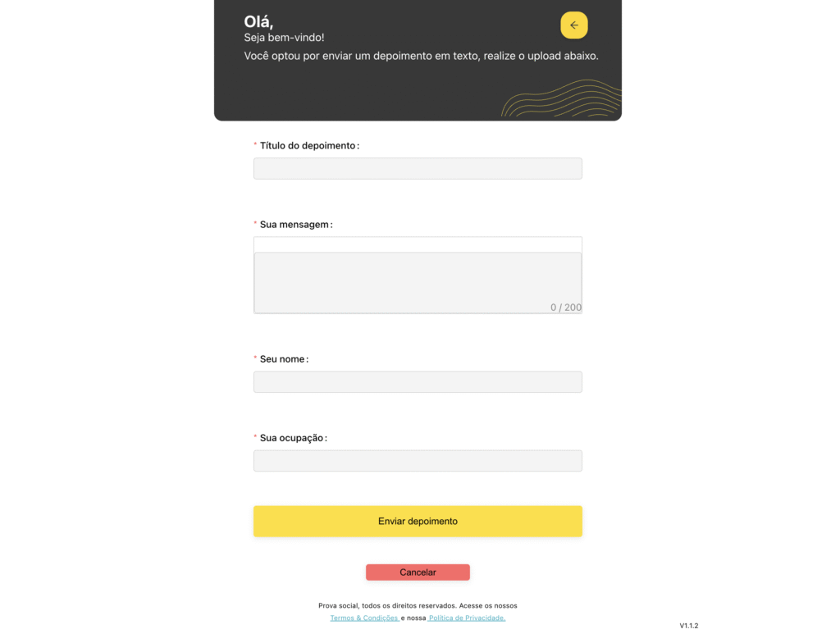Click the wavy yellow line decoration

[x=561, y=98]
